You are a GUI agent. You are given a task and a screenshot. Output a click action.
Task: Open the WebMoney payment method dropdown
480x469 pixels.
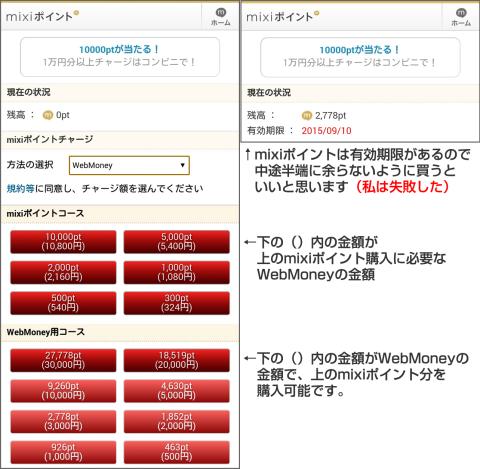click(129, 165)
